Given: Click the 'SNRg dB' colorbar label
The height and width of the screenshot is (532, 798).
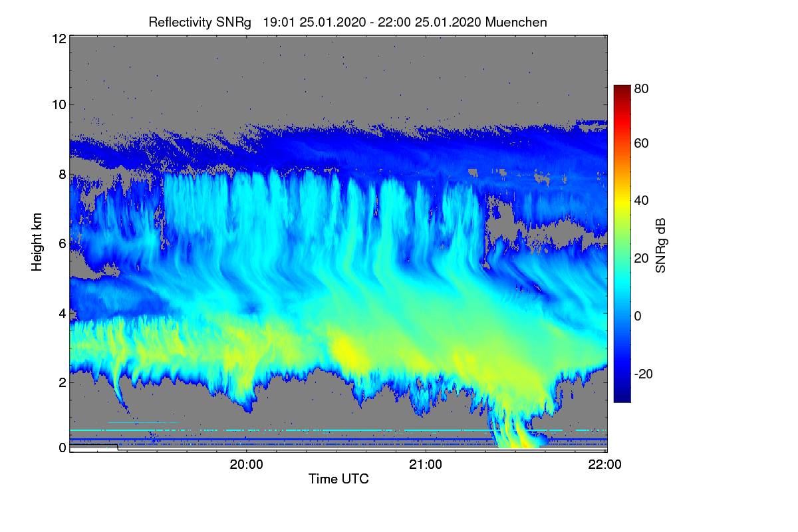Looking at the screenshot, I should (660, 245).
